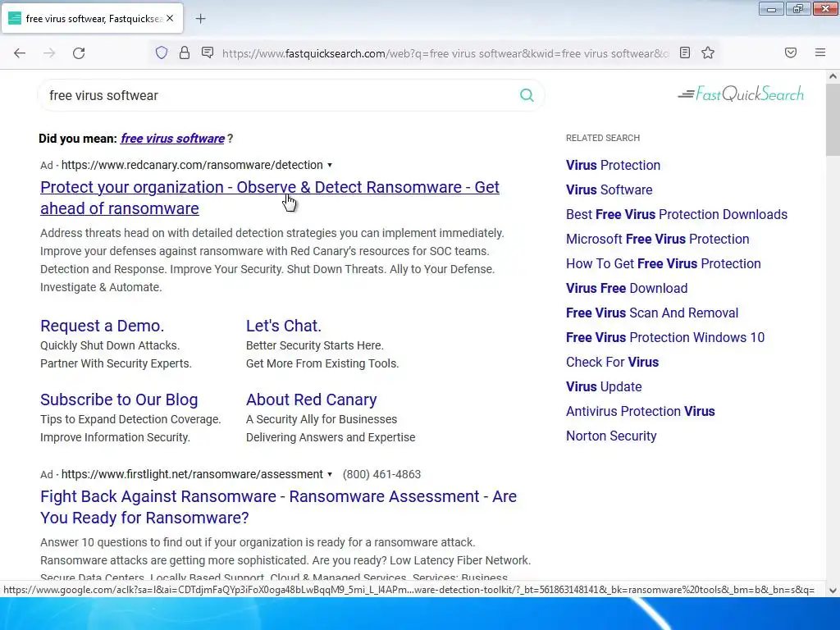This screenshot has height=630, width=840.
Task: Open a new browser tab
Action: click(x=200, y=19)
